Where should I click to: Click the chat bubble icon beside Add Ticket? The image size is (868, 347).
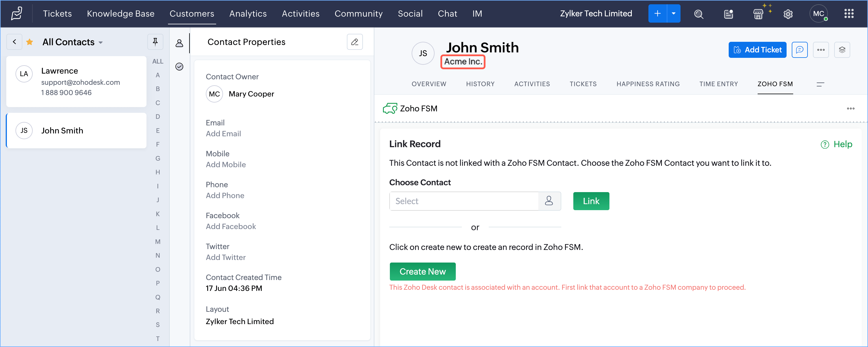(799, 50)
